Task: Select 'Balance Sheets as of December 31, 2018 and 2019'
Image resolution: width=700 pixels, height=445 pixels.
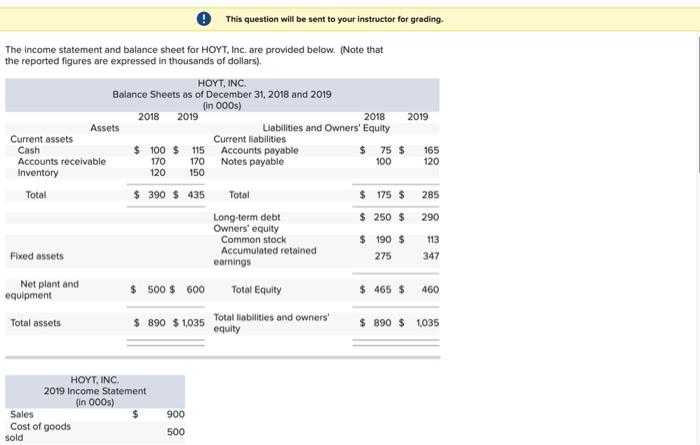Action: pos(222,95)
